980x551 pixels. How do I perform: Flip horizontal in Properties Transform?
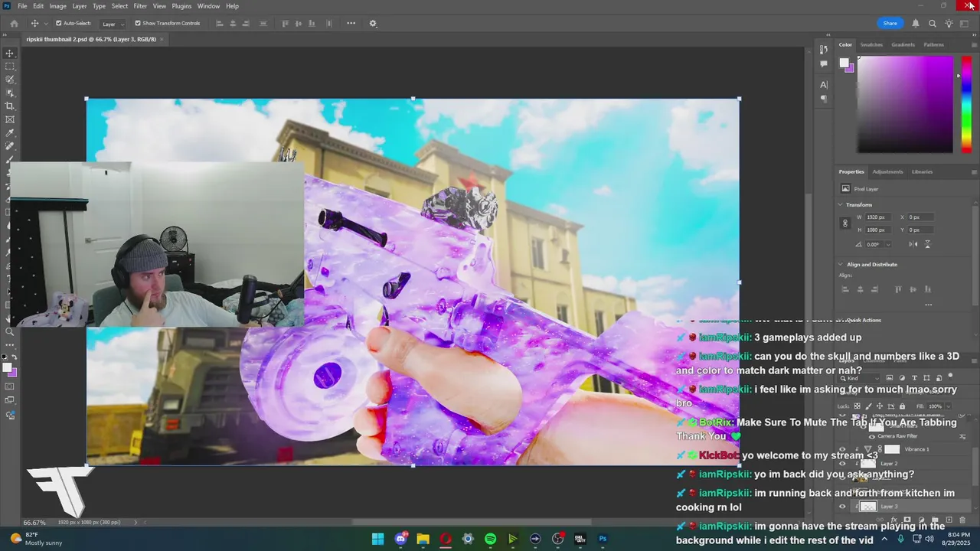(x=913, y=244)
